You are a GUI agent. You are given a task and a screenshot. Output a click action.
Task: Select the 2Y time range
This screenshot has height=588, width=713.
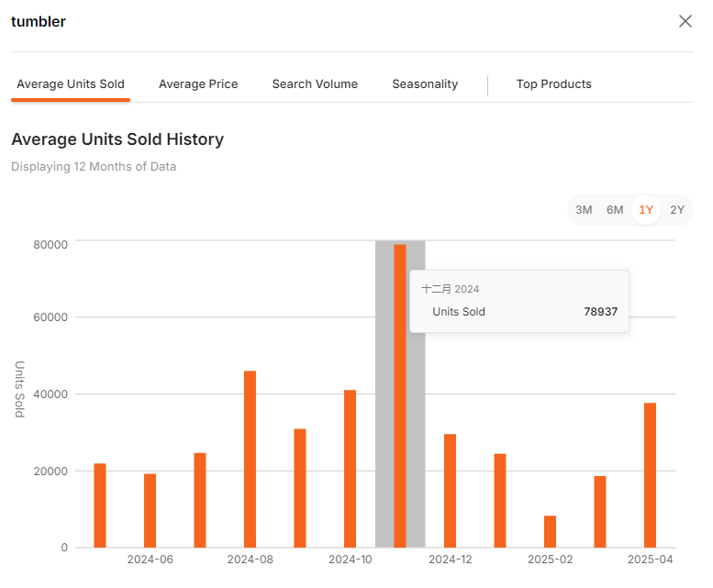coord(676,210)
